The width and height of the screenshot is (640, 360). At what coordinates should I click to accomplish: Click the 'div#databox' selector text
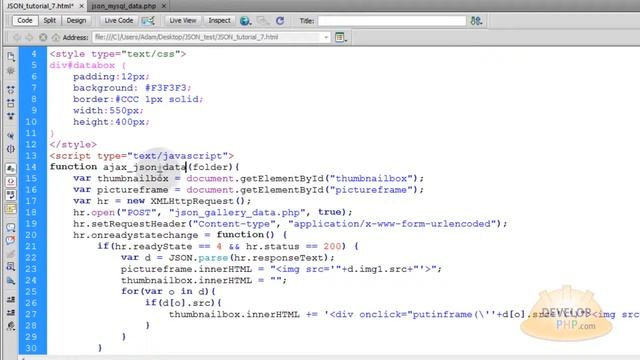82,65
